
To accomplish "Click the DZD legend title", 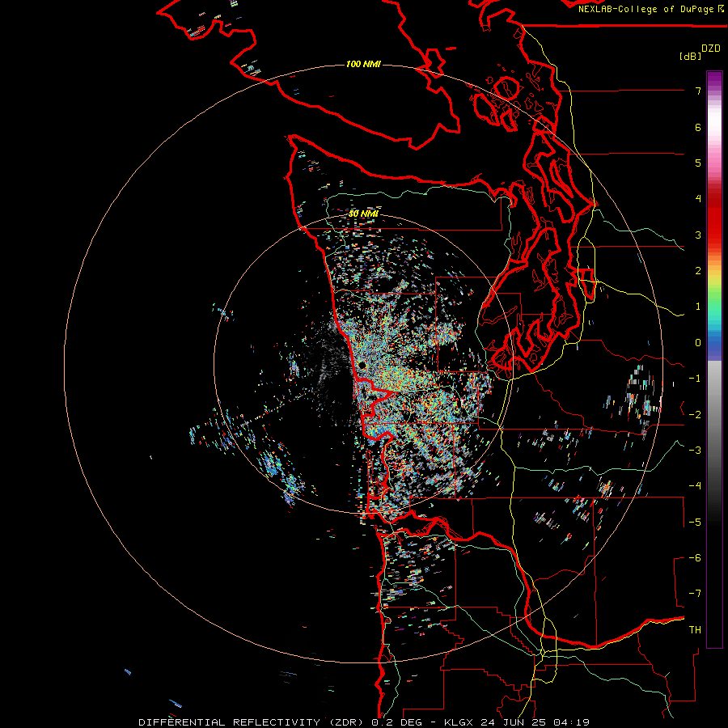I will (711, 49).
